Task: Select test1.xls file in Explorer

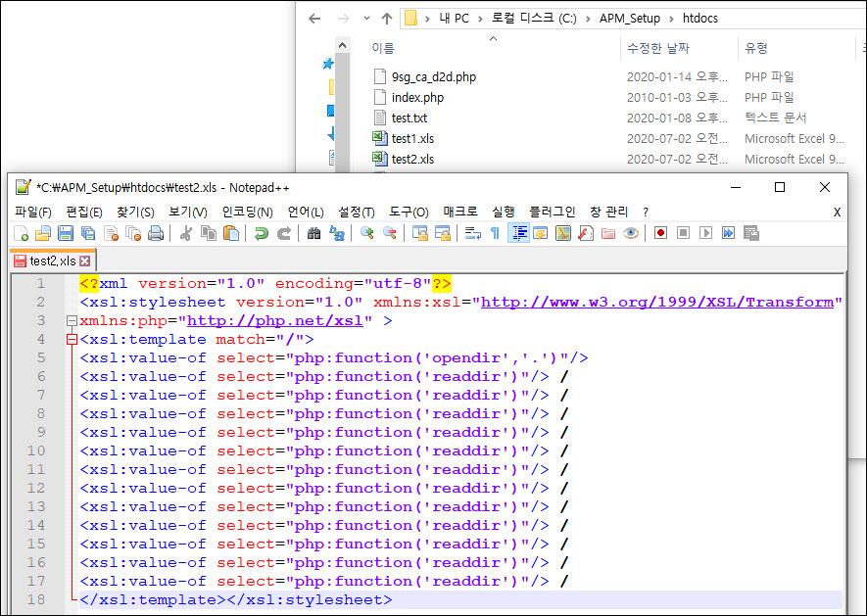Action: 412,138
